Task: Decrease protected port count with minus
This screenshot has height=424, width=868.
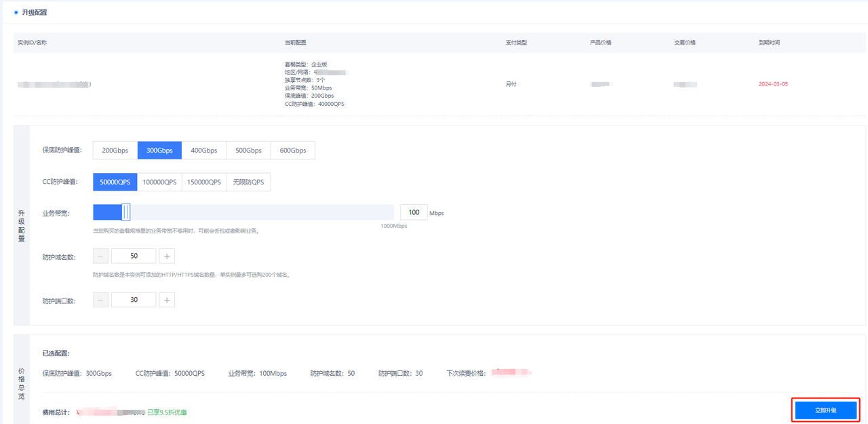Action: coord(100,300)
